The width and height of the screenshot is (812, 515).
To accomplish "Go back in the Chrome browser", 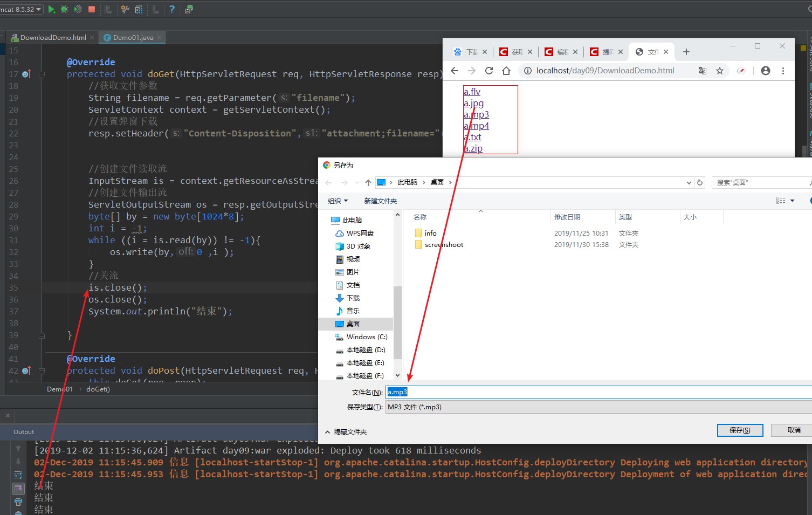I will pos(455,71).
